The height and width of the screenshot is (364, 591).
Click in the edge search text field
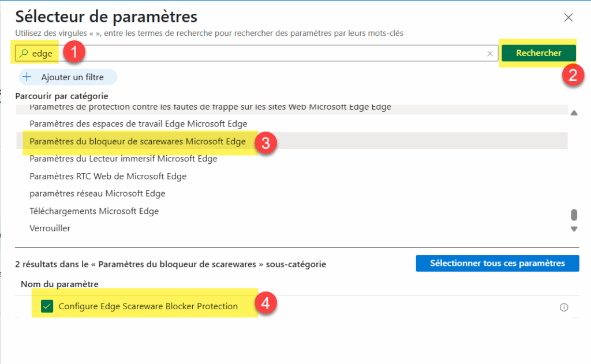(x=260, y=54)
